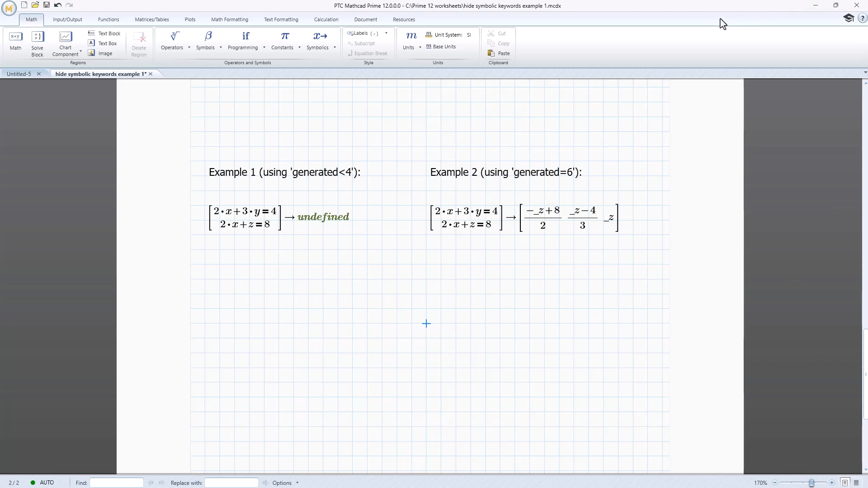The height and width of the screenshot is (488, 868).
Task: Toggle Base Units display
Action: coord(441,47)
